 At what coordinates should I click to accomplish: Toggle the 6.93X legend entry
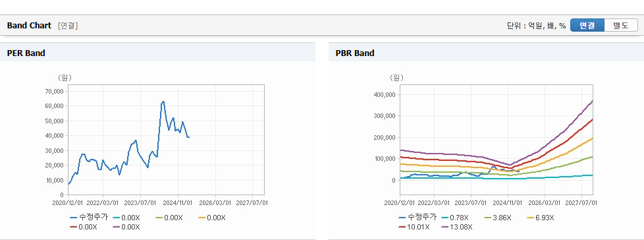coord(541,218)
